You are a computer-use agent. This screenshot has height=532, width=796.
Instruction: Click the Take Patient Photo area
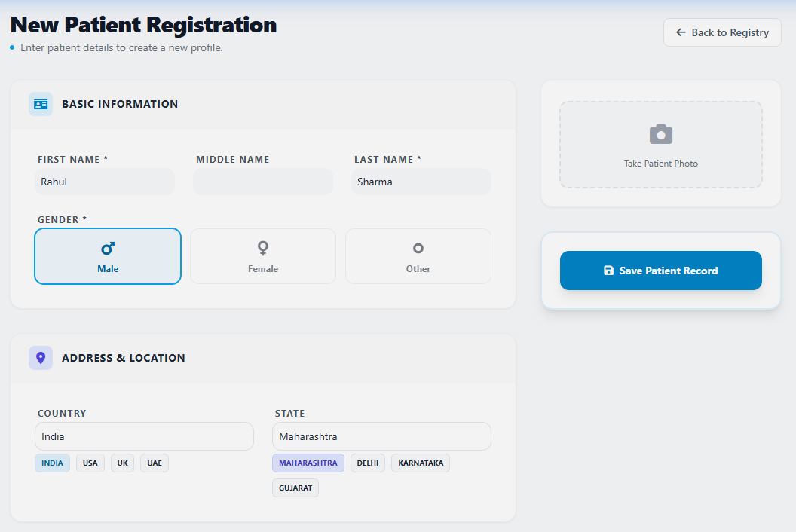tap(660, 145)
